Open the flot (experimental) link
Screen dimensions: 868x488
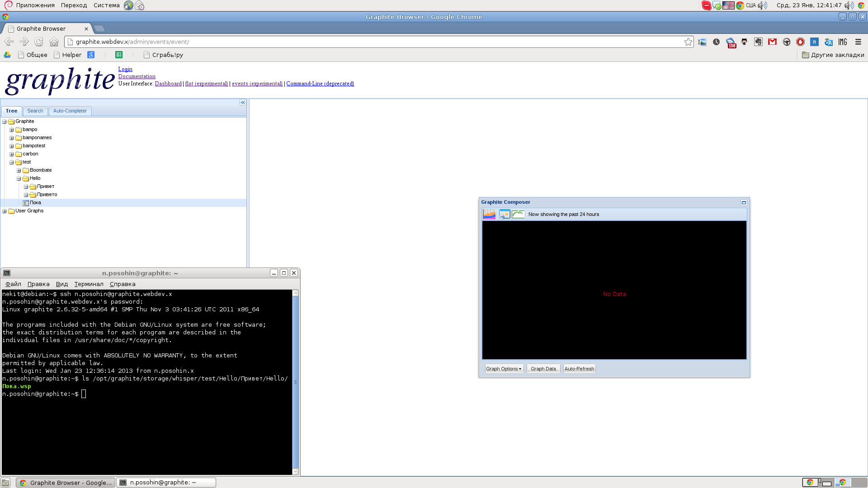(x=207, y=84)
